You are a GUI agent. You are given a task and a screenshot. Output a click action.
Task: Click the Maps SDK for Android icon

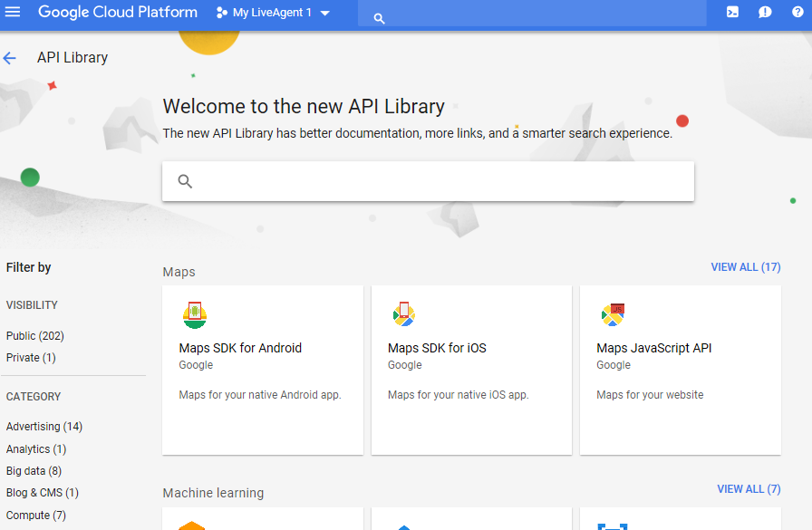coord(195,314)
